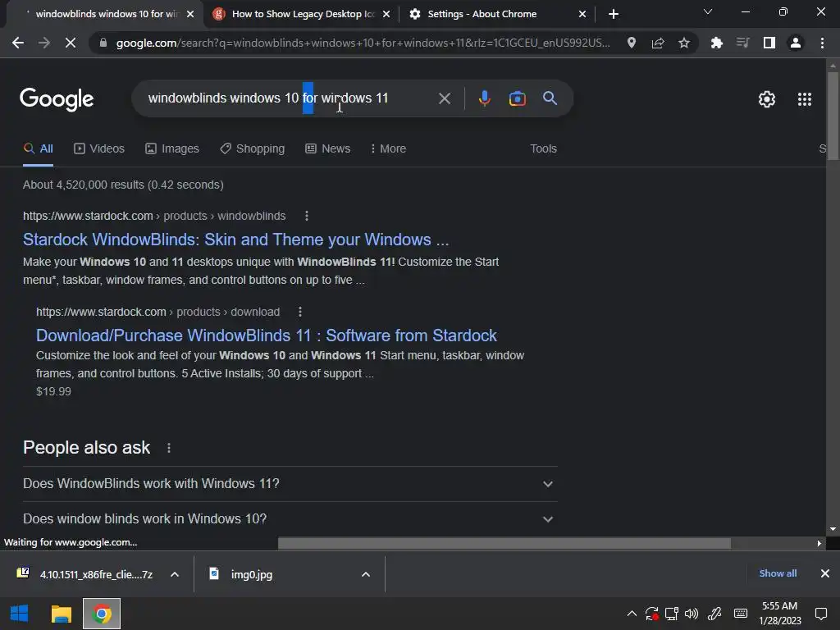The image size is (840, 630).
Task: Open the Windows notification center
Action: point(820,614)
